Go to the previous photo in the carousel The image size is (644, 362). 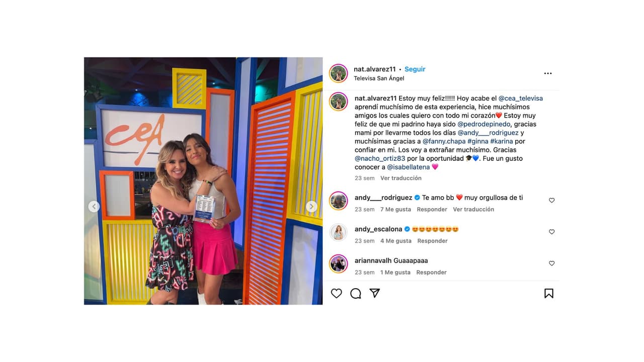coord(94,206)
